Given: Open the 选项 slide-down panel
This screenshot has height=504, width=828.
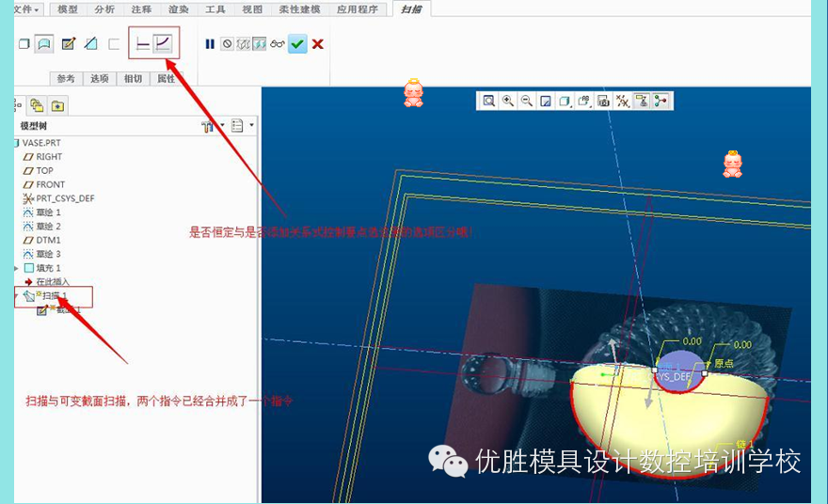Looking at the screenshot, I should point(100,79).
